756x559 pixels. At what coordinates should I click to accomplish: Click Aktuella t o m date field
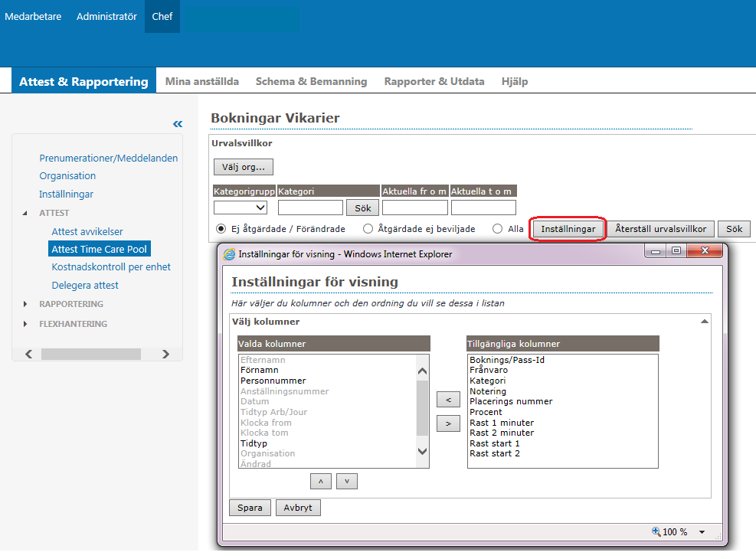(x=483, y=208)
